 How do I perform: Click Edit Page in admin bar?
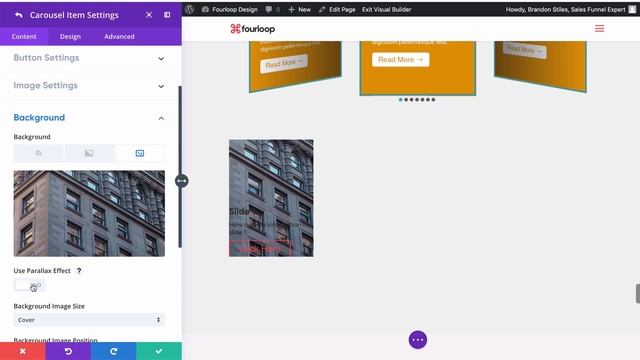click(337, 9)
